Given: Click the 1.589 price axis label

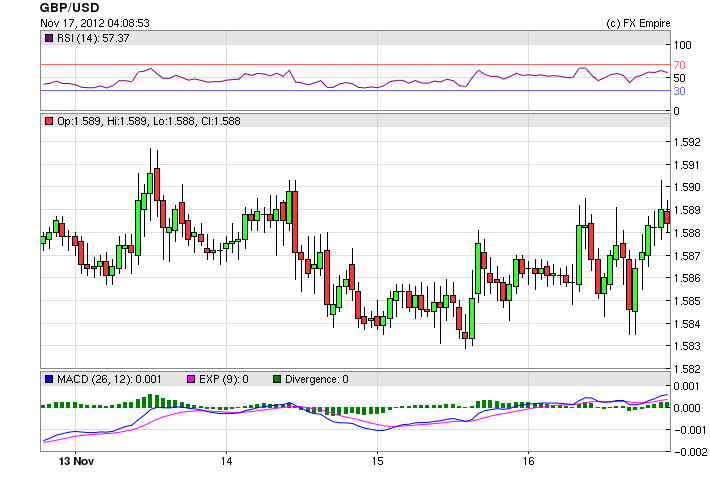Looking at the screenshot, I should tap(687, 210).
